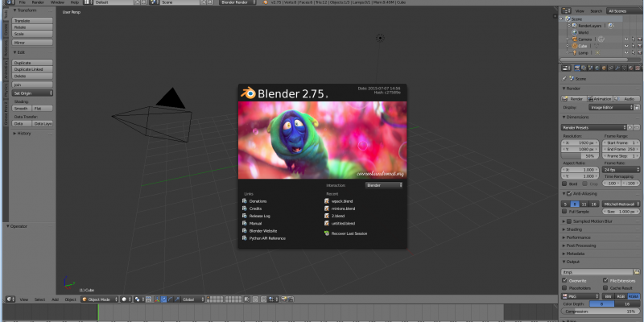The height and width of the screenshot is (322, 644).
Task: Click the Camera icon in outliner
Action: click(x=574, y=39)
